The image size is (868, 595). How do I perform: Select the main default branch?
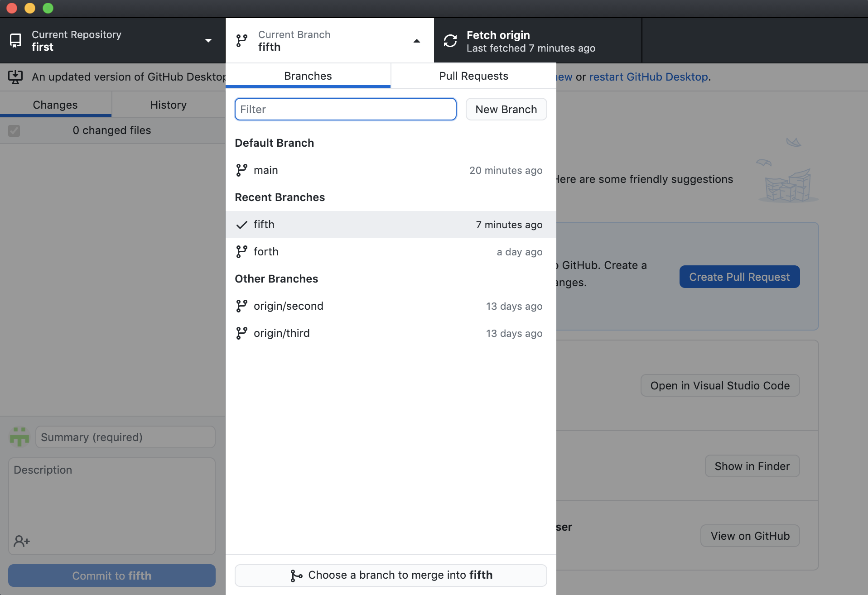coord(391,170)
